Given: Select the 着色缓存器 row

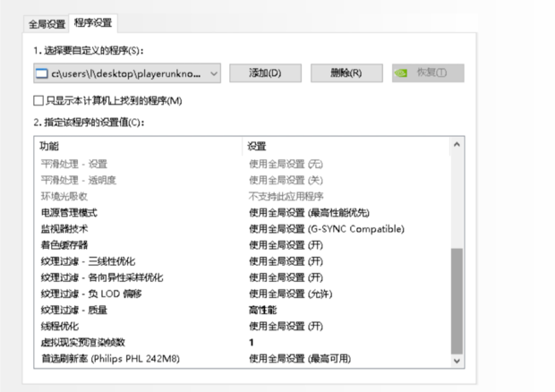Looking at the screenshot, I should 243,245.
